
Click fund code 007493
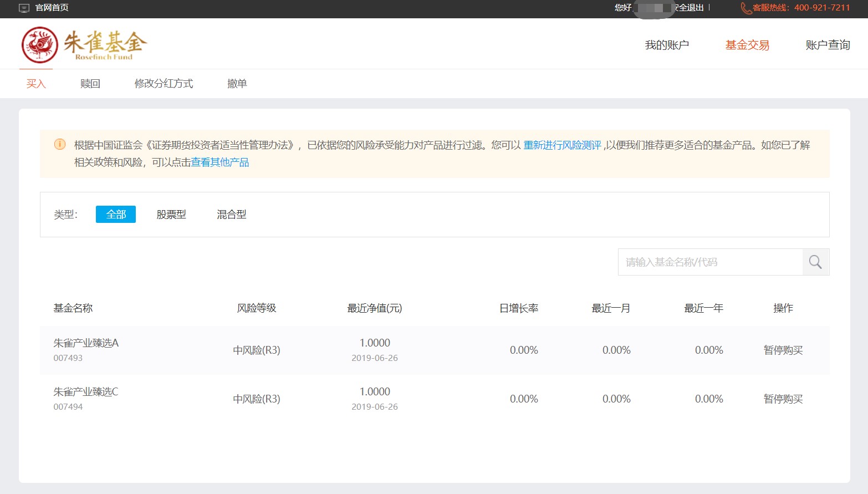68,358
